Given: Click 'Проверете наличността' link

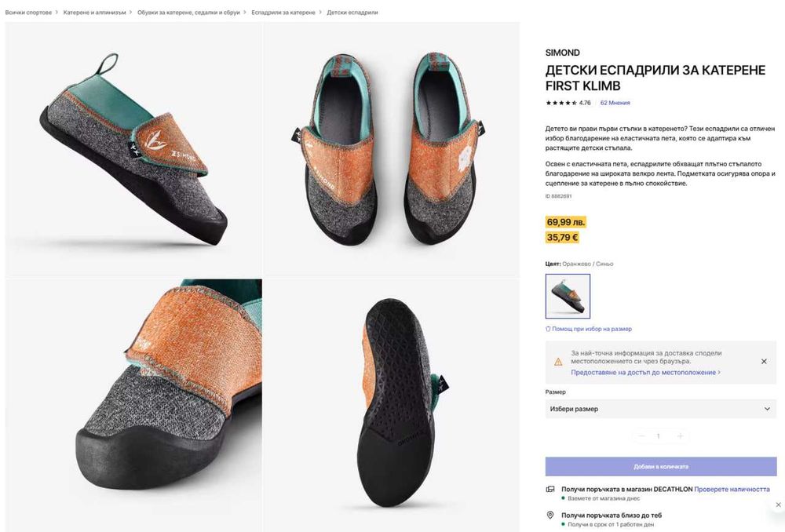Looking at the screenshot, I should pyautogui.click(x=732, y=489).
